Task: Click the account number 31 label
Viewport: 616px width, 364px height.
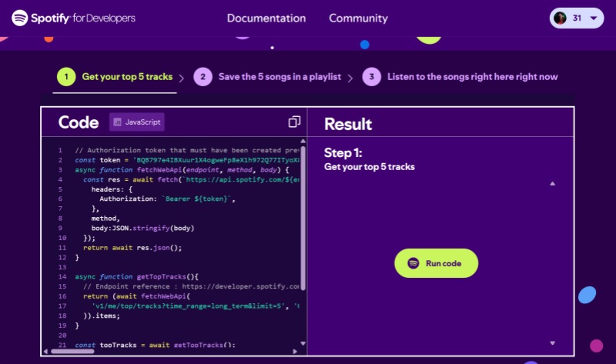Action: click(577, 18)
